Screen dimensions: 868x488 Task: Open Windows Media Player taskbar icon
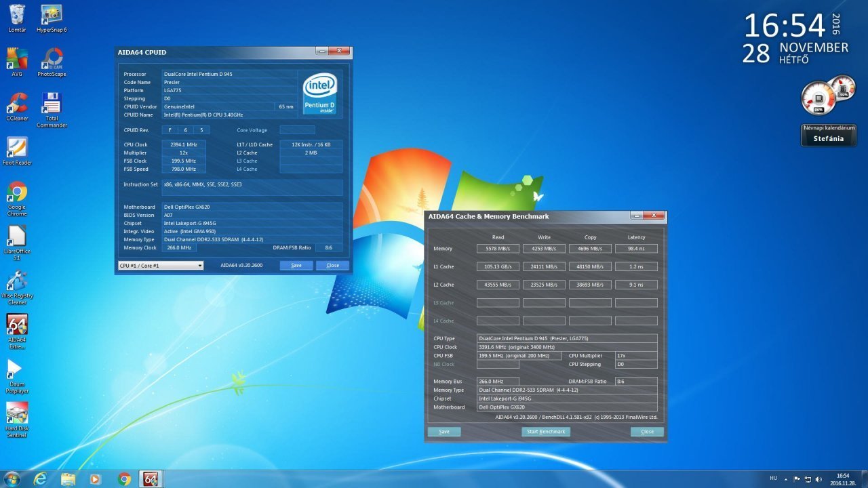[x=96, y=479]
